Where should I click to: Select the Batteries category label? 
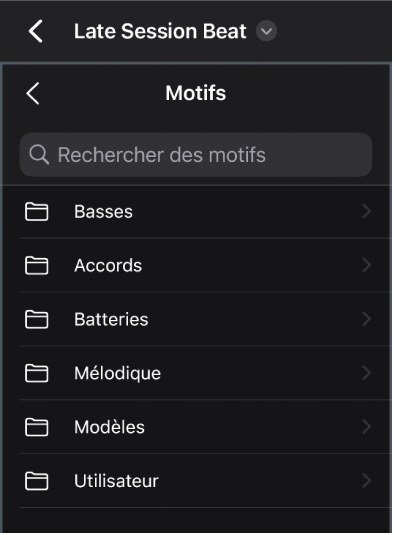(x=111, y=320)
